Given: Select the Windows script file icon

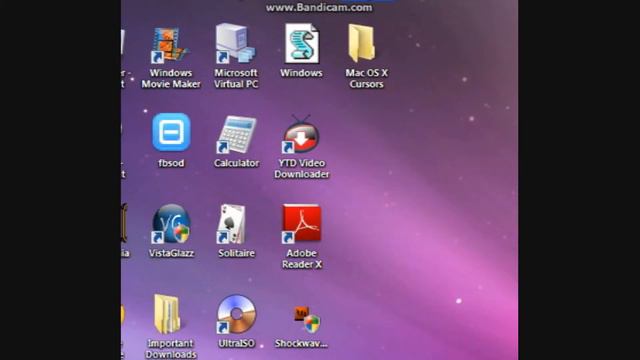Looking at the screenshot, I should coord(301,43).
